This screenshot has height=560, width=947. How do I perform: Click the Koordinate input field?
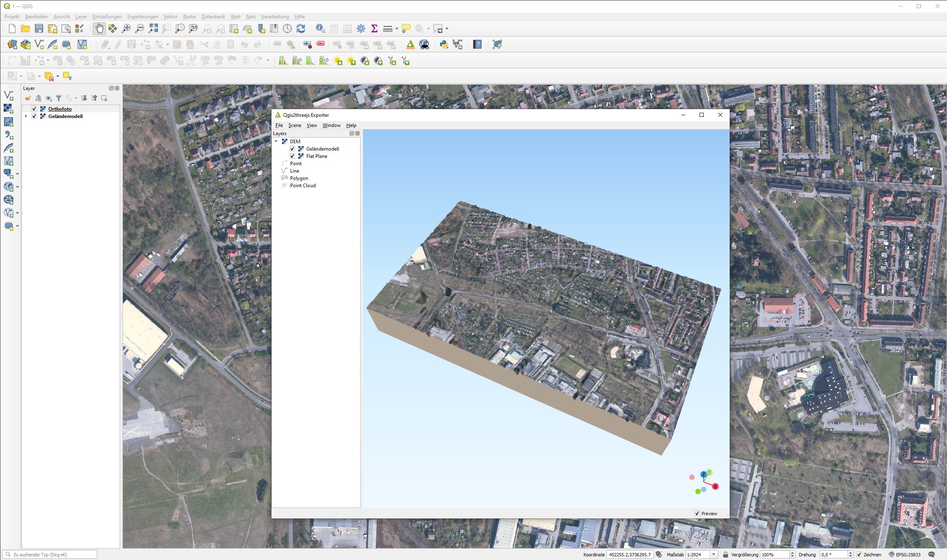pyautogui.click(x=630, y=555)
